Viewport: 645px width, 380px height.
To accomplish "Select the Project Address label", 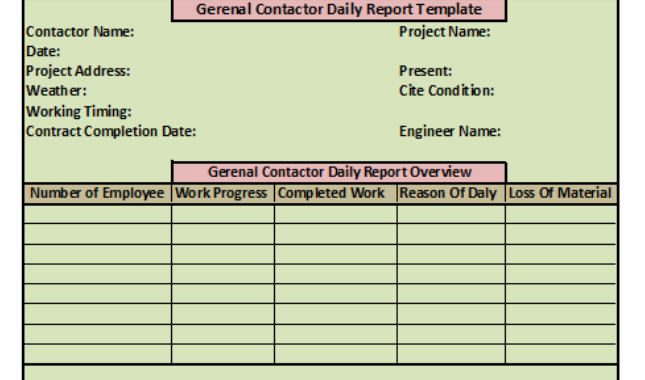I will 78,71.
